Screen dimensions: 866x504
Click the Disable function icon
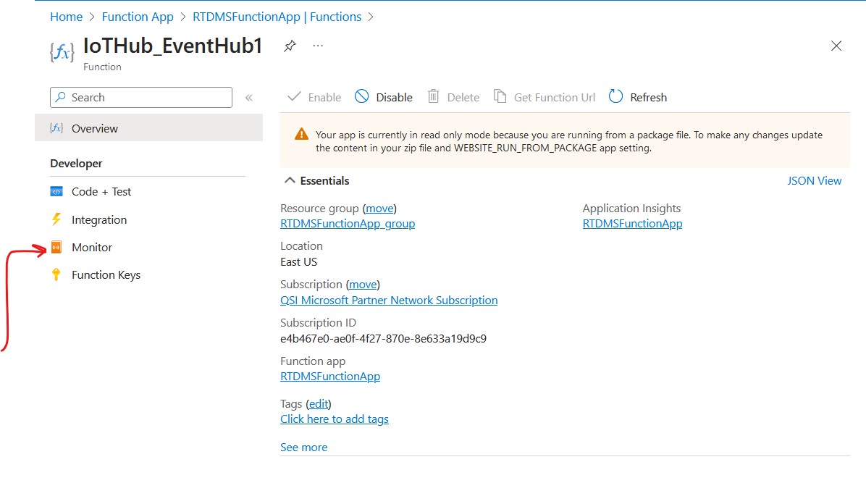362,97
